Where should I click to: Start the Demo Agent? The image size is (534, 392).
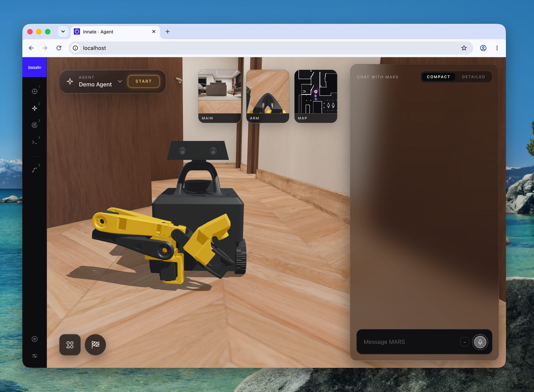pos(144,81)
